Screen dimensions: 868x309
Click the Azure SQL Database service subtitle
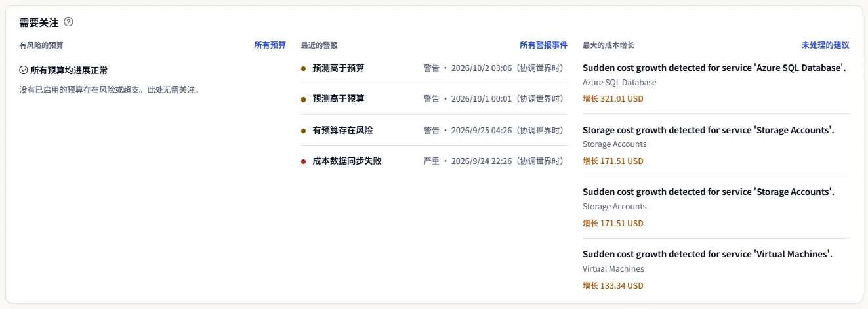pyautogui.click(x=619, y=83)
